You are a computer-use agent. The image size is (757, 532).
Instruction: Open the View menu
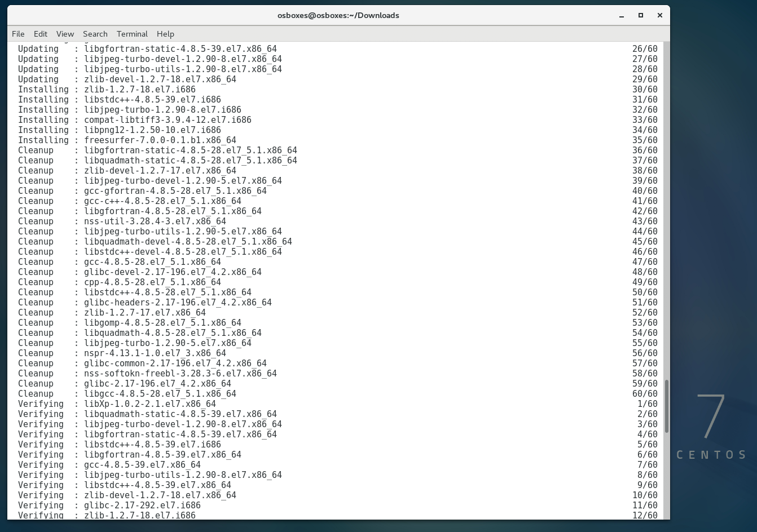point(65,34)
